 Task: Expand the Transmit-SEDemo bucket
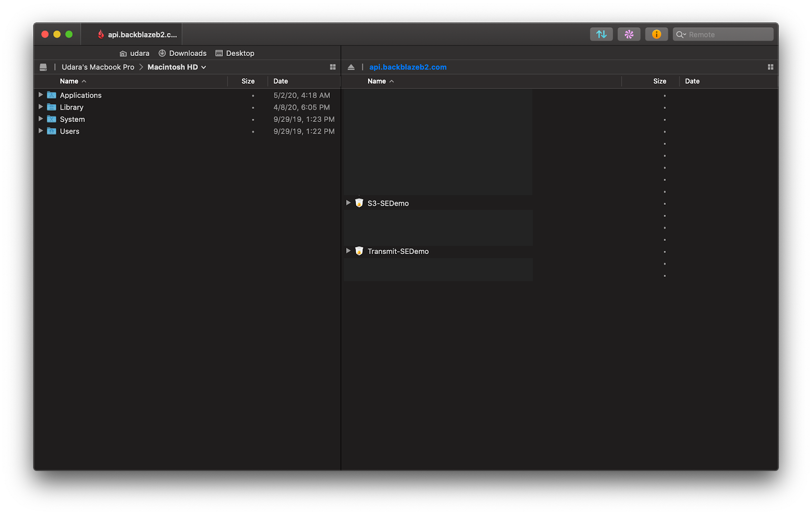[348, 250]
